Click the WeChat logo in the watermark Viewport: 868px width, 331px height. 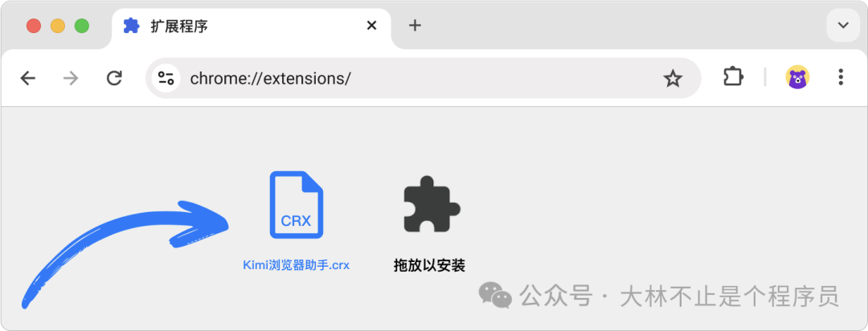click(x=495, y=295)
